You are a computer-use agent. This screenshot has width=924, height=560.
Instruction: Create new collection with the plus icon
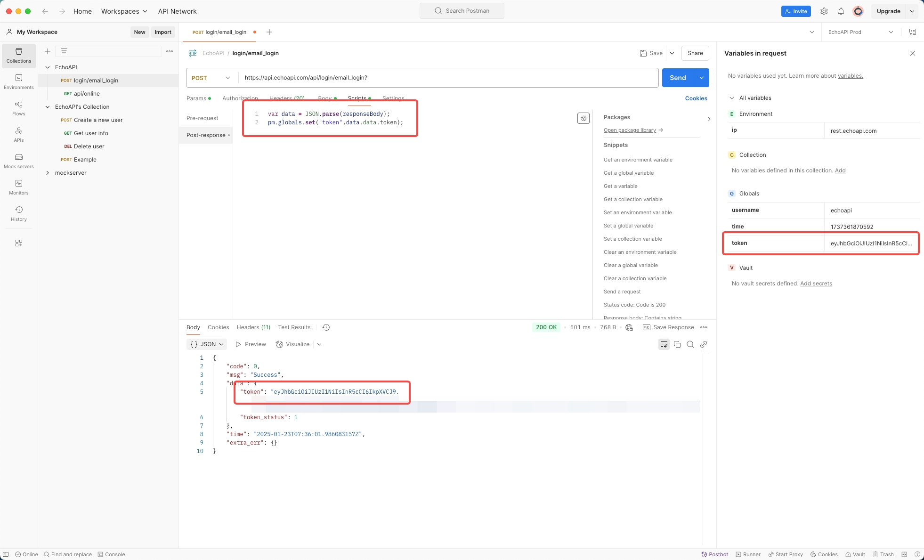click(48, 51)
